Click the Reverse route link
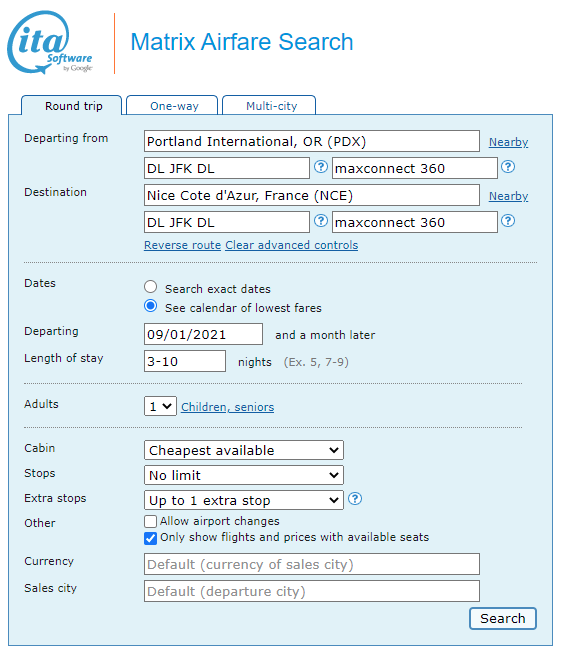The height and width of the screenshot is (658, 561). [x=183, y=245]
